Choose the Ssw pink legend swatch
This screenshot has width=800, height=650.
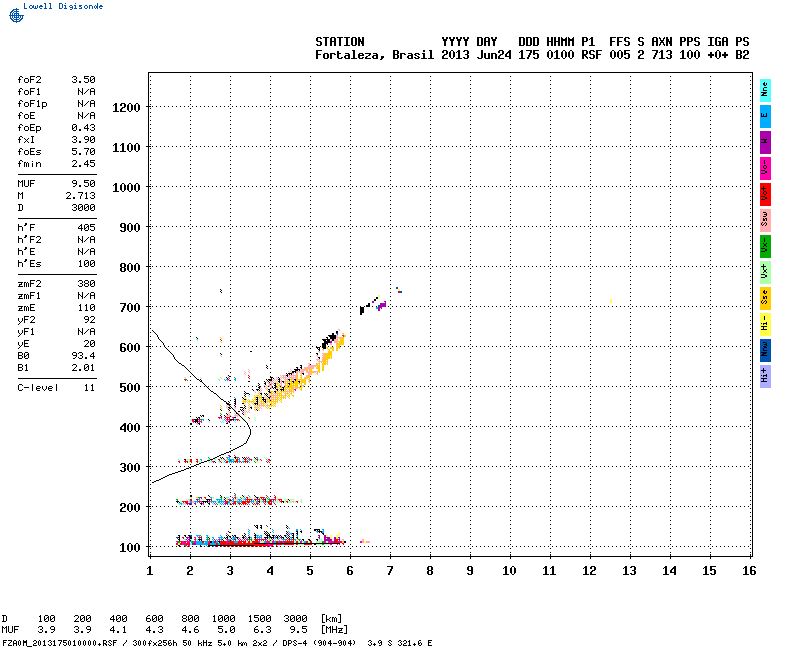click(765, 220)
